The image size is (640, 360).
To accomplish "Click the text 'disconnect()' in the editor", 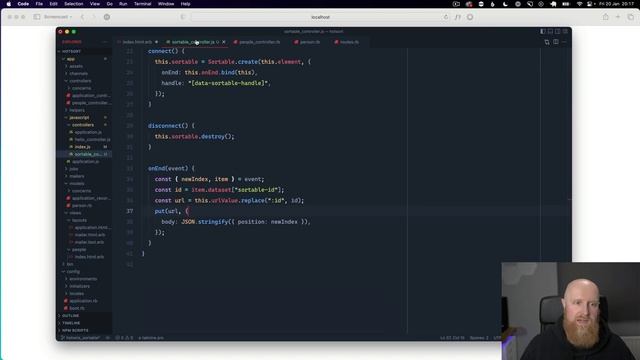I will (x=168, y=126).
